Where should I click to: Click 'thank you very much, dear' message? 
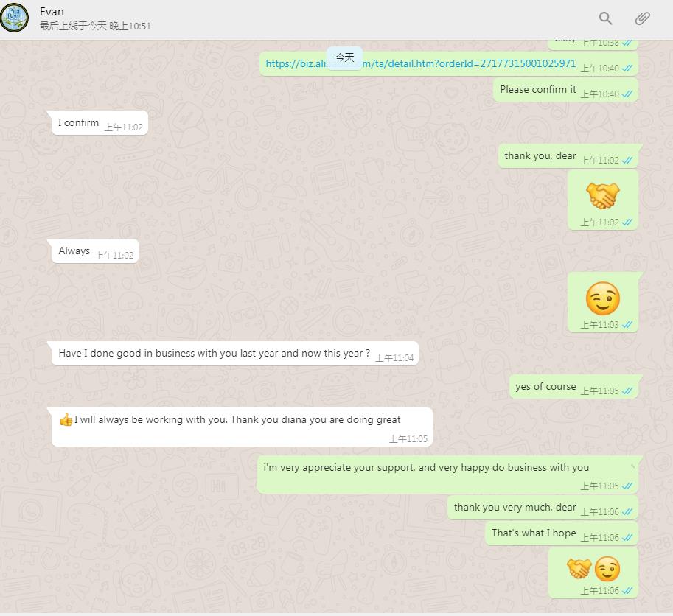click(x=543, y=508)
